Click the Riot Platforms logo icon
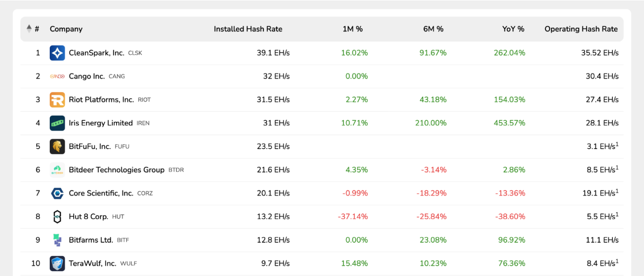Viewport: 644px width, 276px height. click(57, 100)
